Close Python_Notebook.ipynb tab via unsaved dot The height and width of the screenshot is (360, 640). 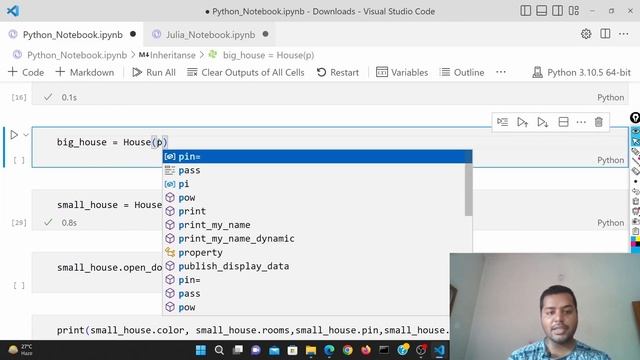click(x=133, y=34)
